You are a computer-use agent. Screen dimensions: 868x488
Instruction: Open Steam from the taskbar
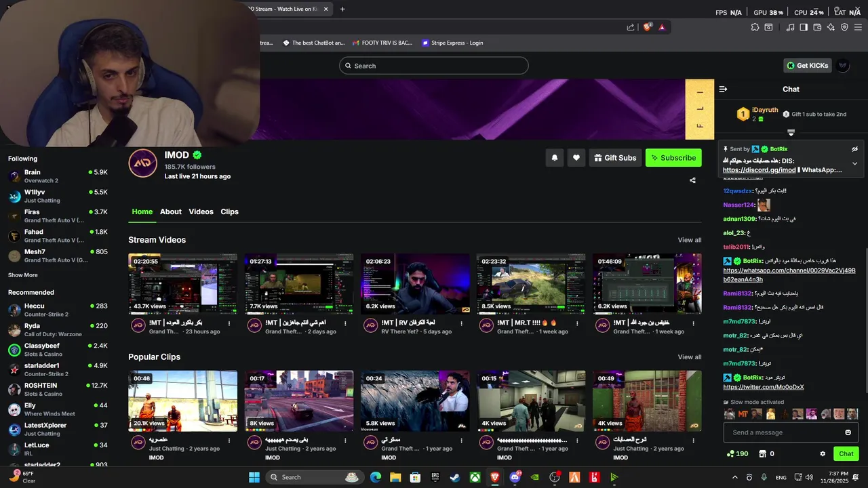click(455, 477)
